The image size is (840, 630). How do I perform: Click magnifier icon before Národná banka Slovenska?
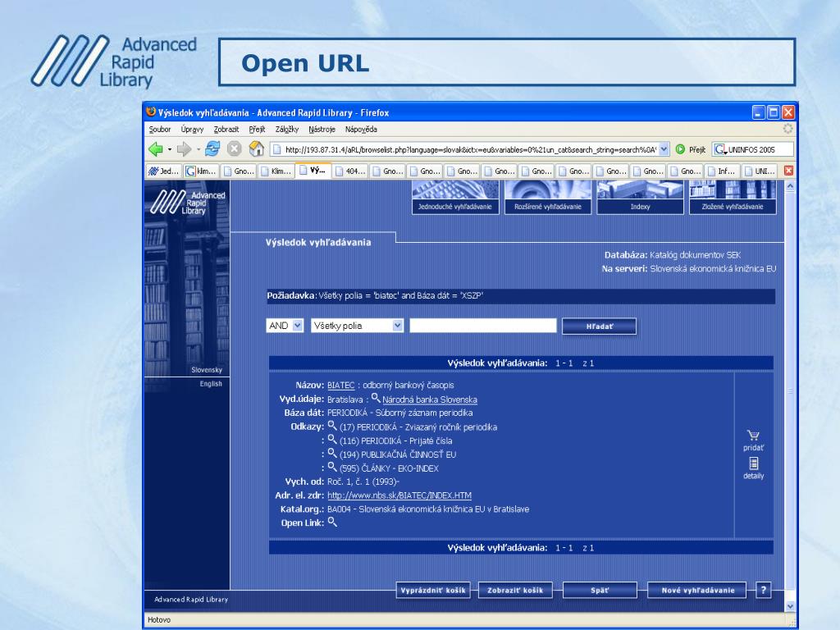click(x=376, y=398)
